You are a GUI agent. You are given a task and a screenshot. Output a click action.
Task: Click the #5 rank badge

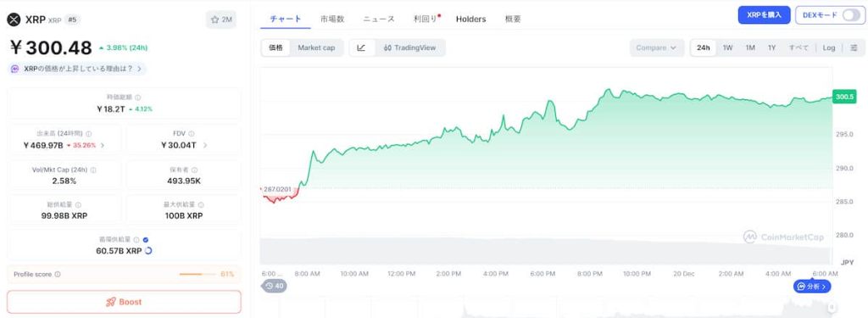pos(72,20)
